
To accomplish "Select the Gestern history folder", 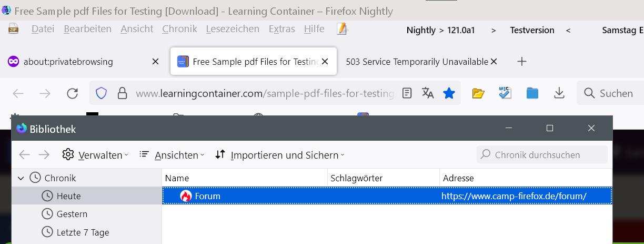I will [x=72, y=214].
